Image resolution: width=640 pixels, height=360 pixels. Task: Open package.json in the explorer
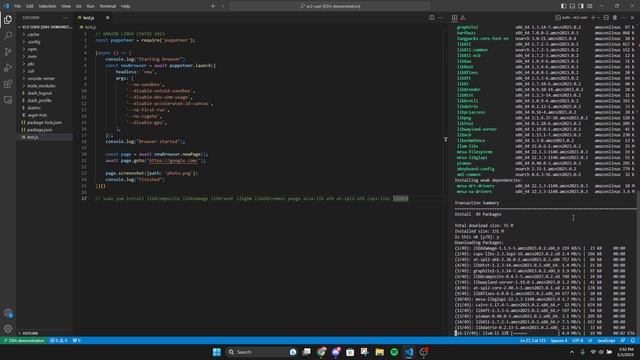tap(45, 130)
